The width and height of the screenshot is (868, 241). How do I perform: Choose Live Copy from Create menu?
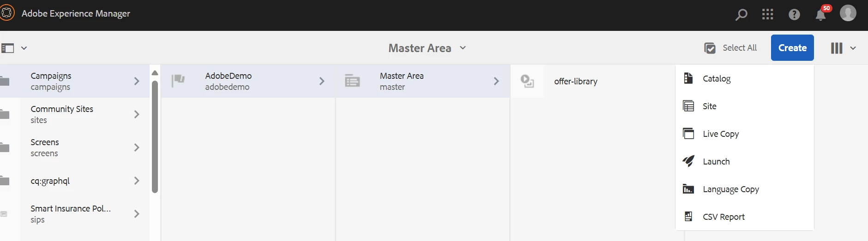click(x=744, y=134)
